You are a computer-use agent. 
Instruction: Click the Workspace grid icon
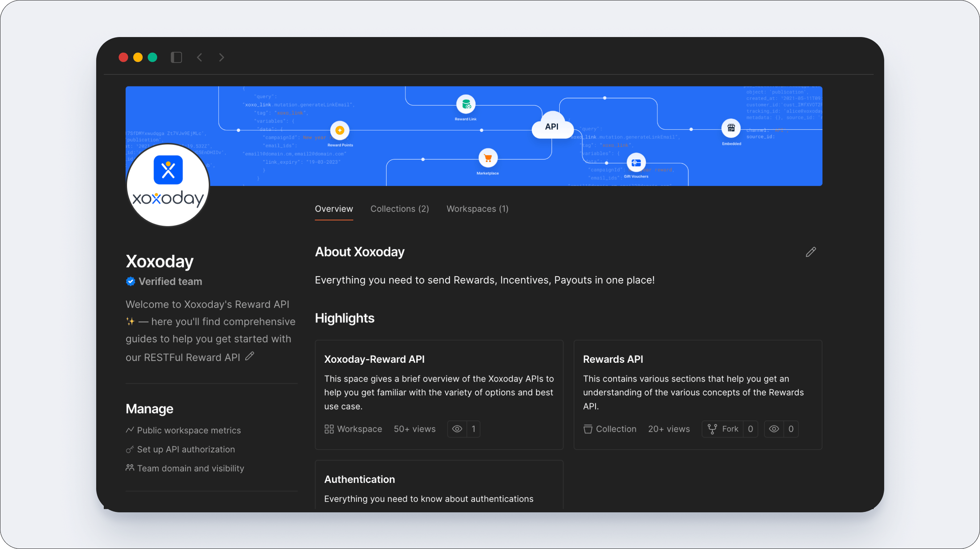point(329,429)
